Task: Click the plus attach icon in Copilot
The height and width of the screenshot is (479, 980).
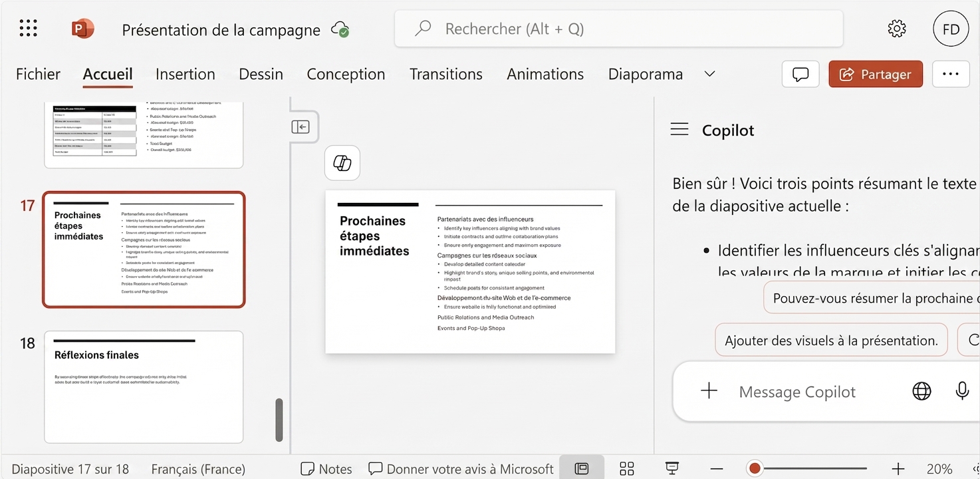Action: pyautogui.click(x=709, y=391)
